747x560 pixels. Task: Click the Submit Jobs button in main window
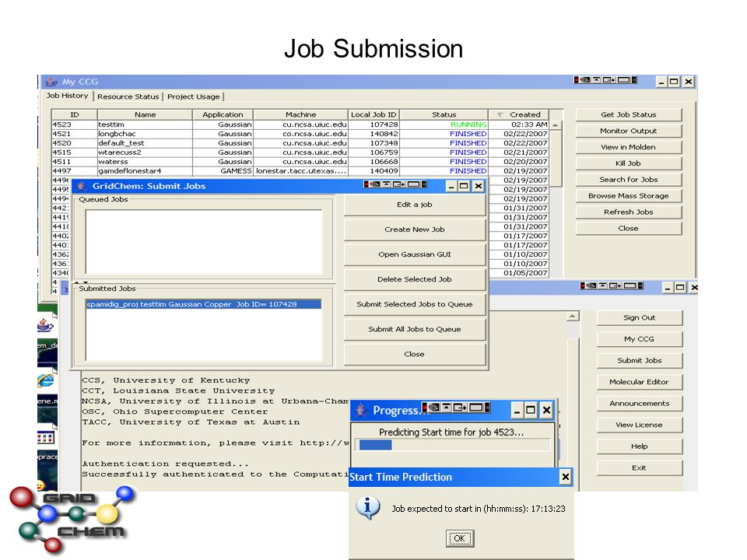640,360
